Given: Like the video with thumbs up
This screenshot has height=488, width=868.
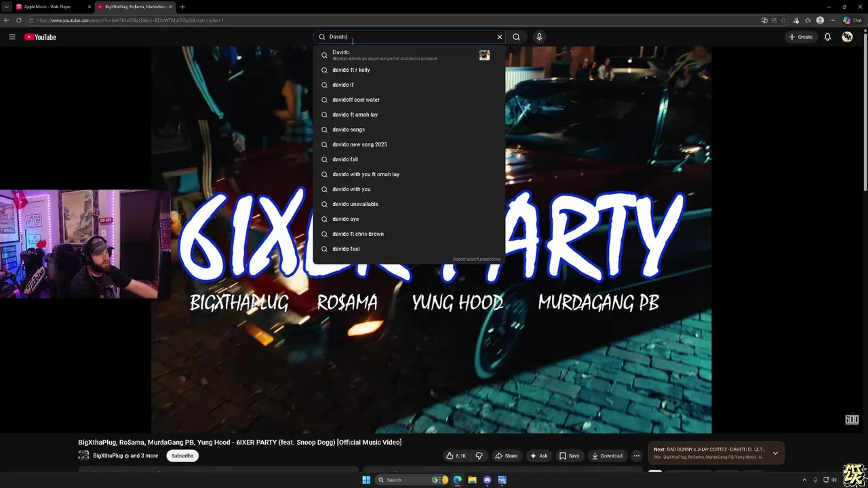Looking at the screenshot, I should pyautogui.click(x=456, y=455).
